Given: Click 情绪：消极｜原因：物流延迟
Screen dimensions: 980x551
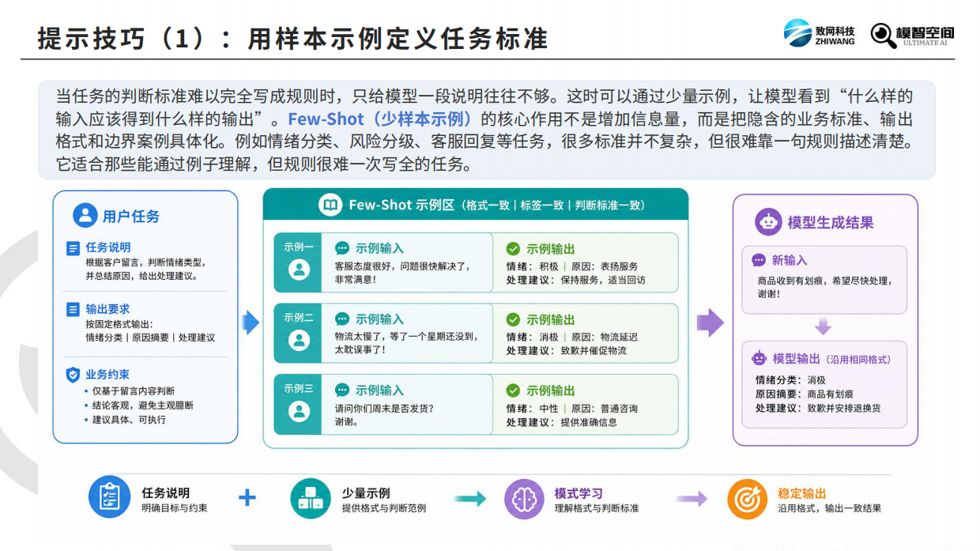Looking at the screenshot, I should coord(572,338).
